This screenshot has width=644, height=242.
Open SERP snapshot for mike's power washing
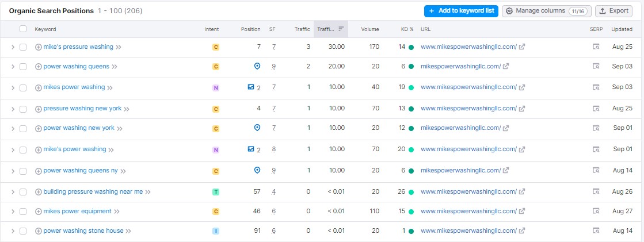[596, 149]
